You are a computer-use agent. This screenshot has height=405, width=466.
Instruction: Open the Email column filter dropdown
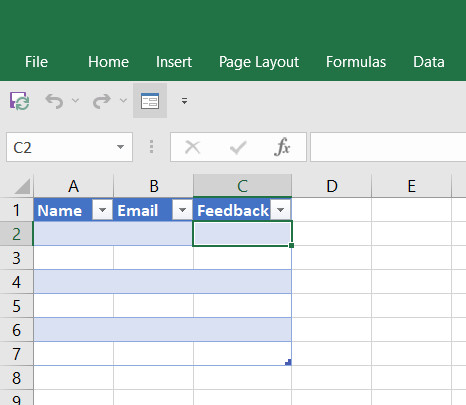pos(182,210)
